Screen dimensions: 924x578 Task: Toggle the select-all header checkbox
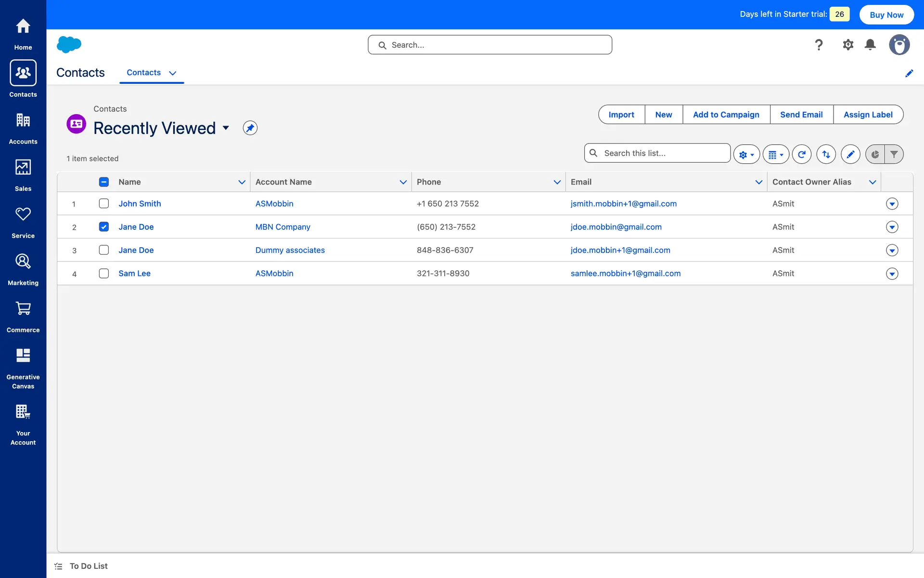103,182
